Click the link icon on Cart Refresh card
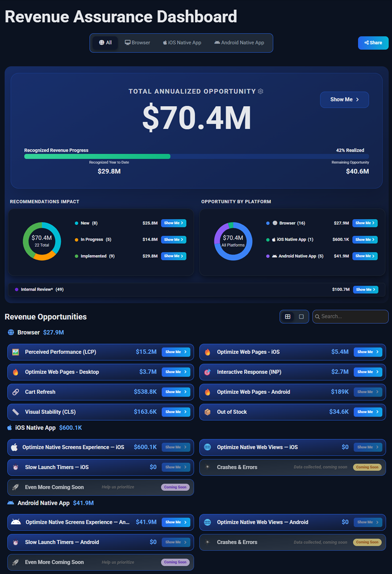 [x=16, y=392]
